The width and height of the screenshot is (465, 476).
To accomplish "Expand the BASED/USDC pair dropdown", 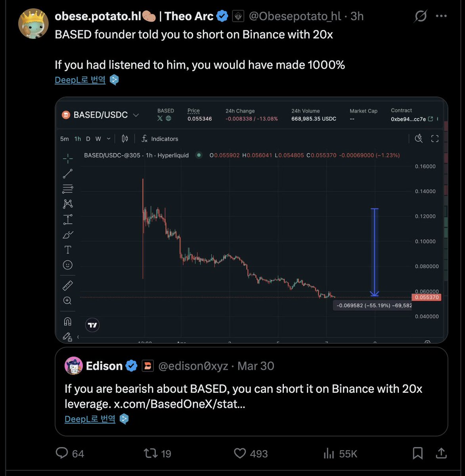I will pos(136,115).
